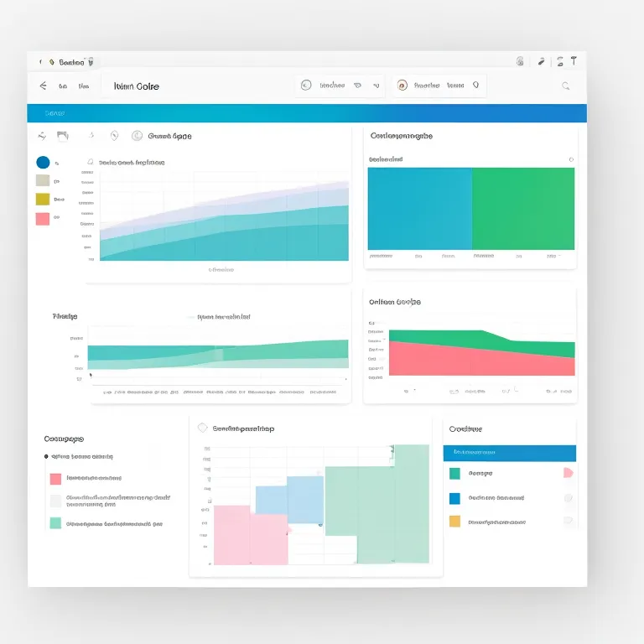644x644 pixels.
Task: Select the tab label in the blue banner
Action: [55, 112]
